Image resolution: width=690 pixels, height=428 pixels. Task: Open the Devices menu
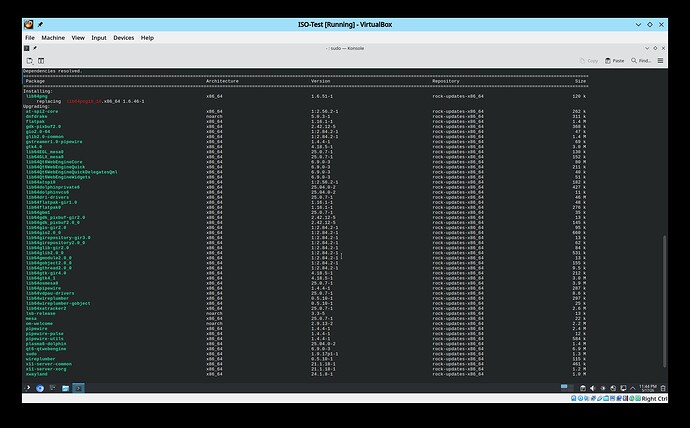coord(124,38)
